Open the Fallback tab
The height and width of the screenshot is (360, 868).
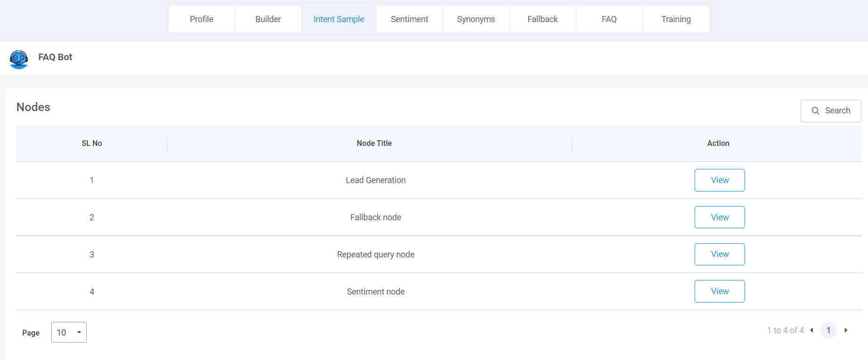coord(543,19)
